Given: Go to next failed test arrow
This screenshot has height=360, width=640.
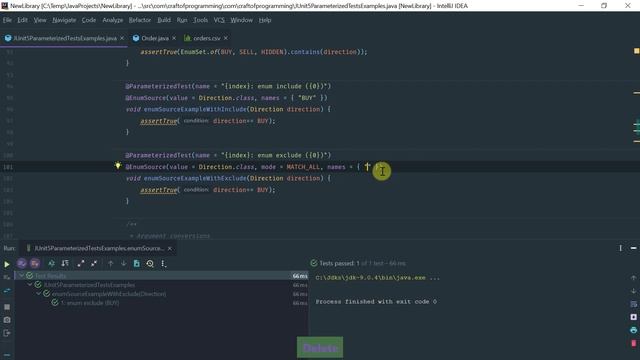Looking at the screenshot, I should pyautogui.click(x=123, y=264).
